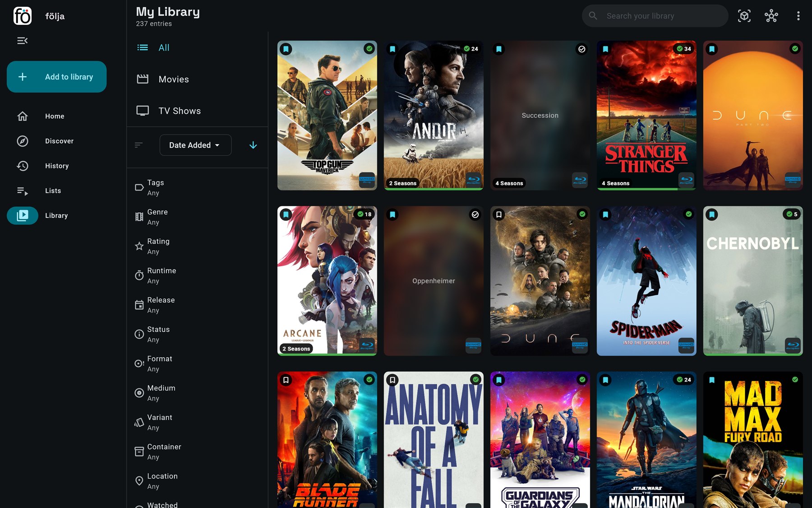Expand the Status filter
812x508 pixels.
pos(197,334)
